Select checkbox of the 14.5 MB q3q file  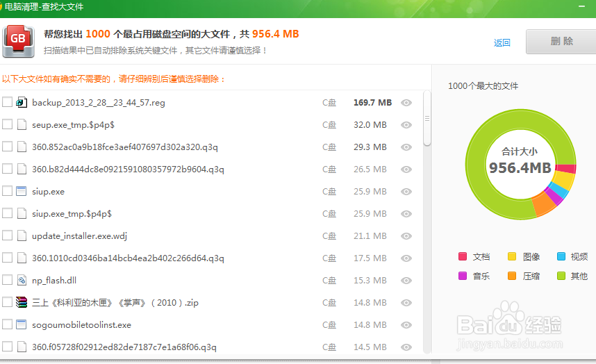click(7, 347)
